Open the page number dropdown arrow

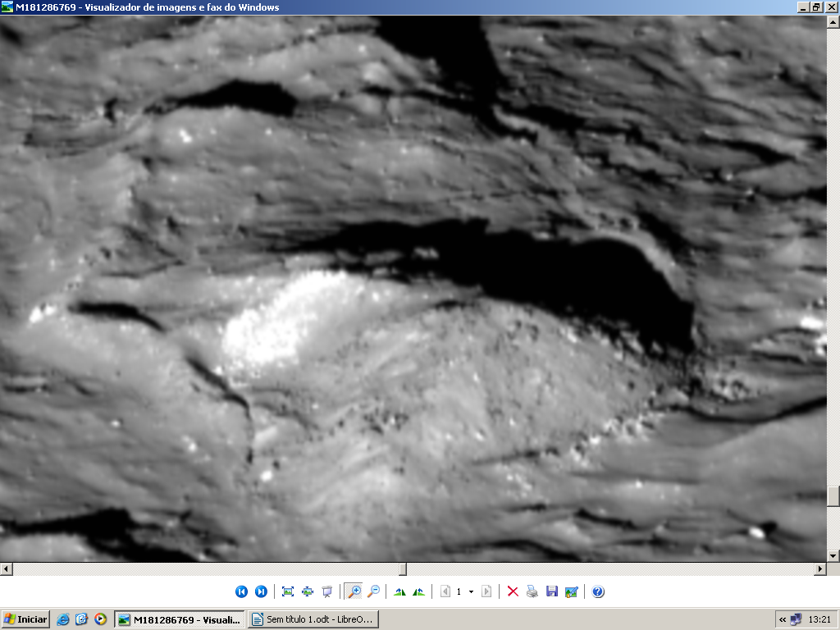click(x=471, y=591)
